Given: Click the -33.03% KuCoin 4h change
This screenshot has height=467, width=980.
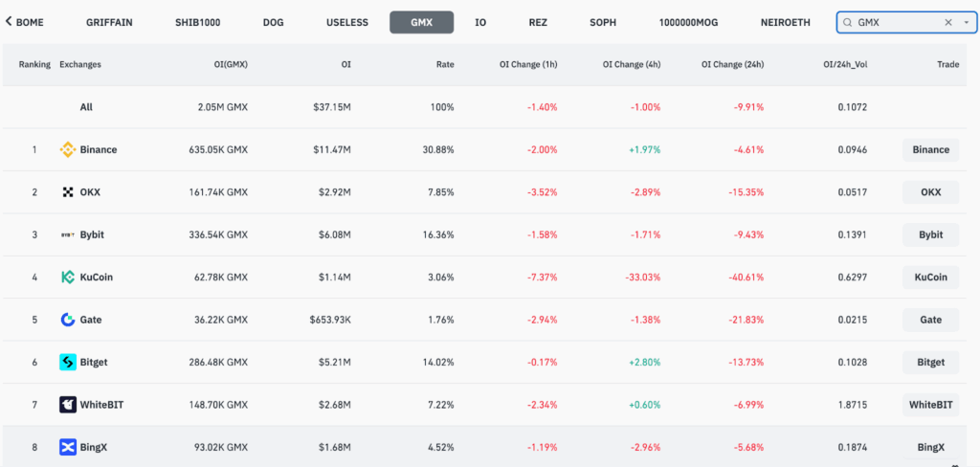Looking at the screenshot, I should click(642, 278).
